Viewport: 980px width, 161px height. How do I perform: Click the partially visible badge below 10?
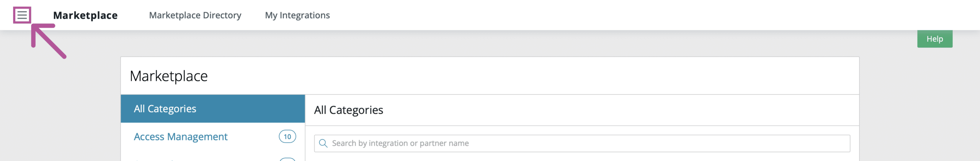tap(287, 159)
